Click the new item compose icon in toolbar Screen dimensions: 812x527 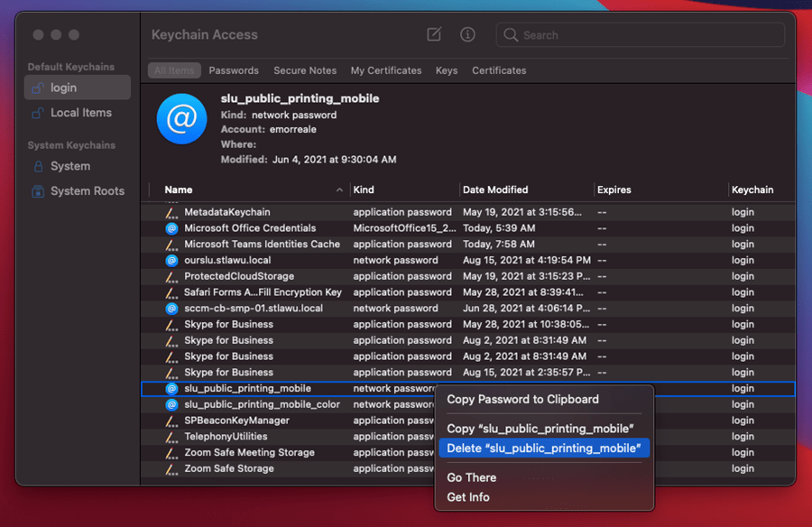click(x=433, y=34)
